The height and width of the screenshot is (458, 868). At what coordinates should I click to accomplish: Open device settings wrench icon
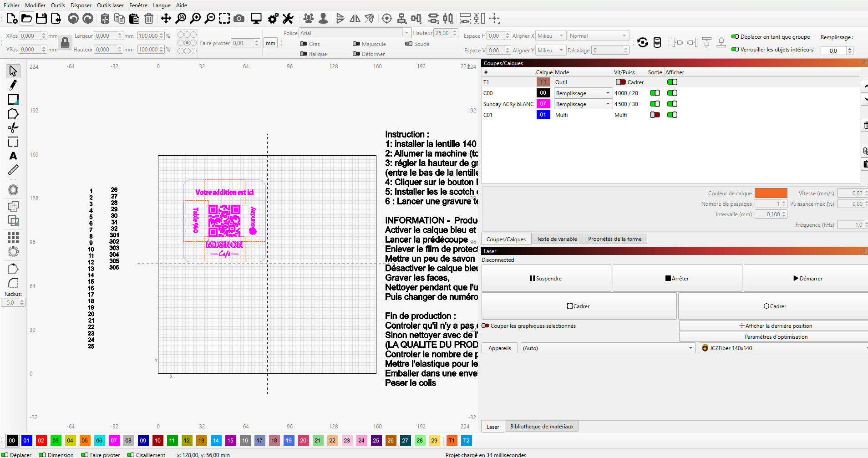click(288, 18)
